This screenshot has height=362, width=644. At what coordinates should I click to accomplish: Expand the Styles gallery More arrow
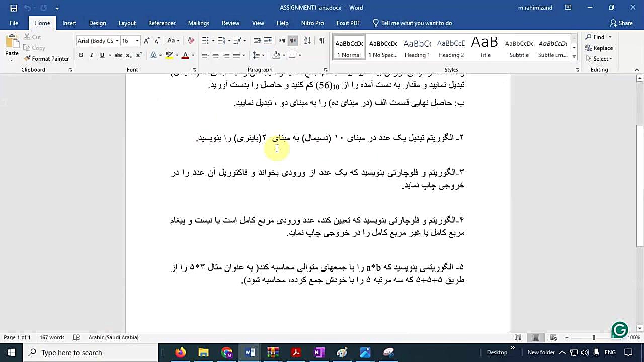click(574, 56)
